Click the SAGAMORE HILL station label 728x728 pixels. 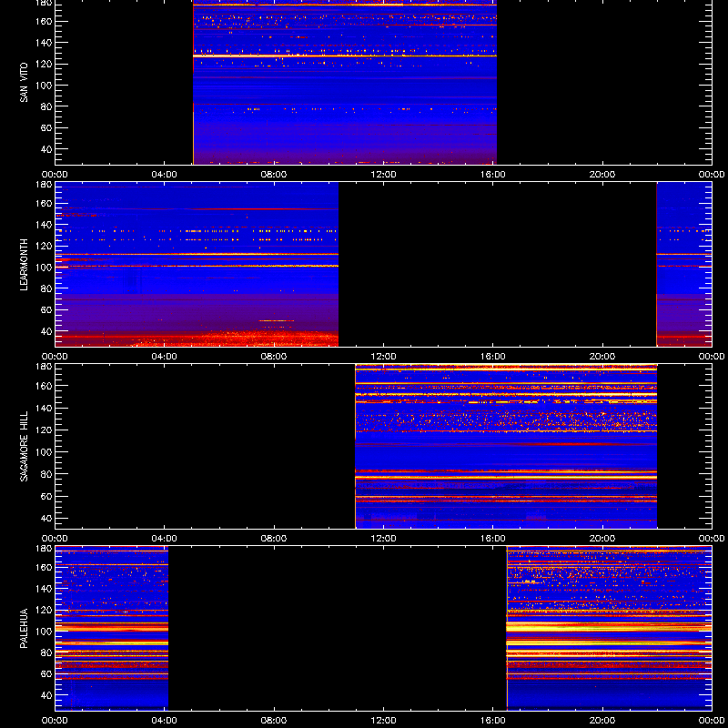click(x=24, y=446)
